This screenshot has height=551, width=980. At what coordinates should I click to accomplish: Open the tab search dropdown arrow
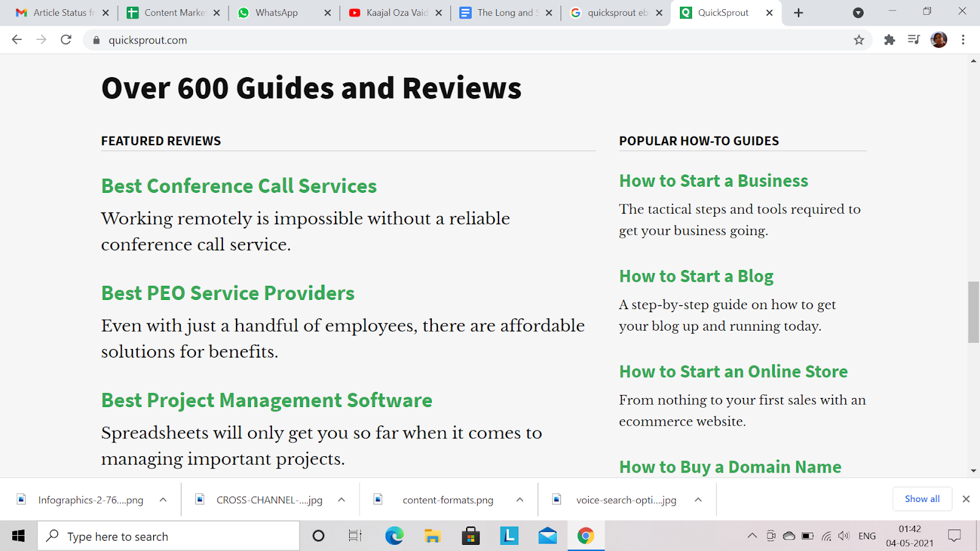(x=858, y=13)
